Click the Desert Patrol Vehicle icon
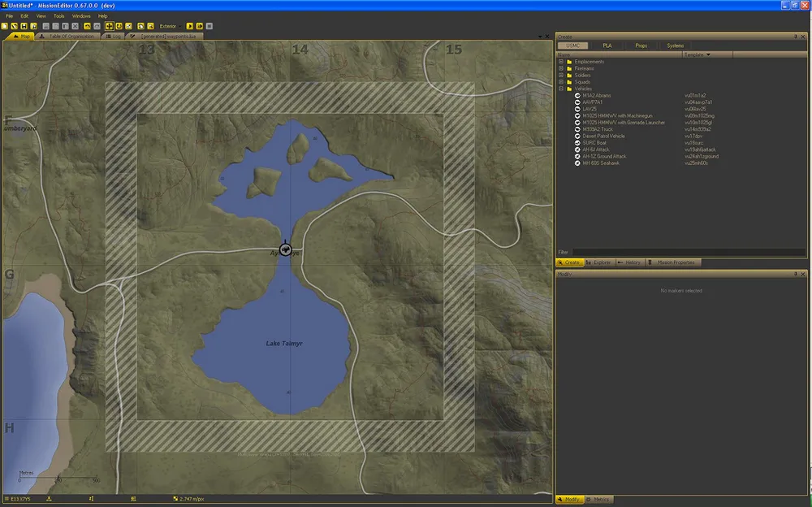This screenshot has width=812, height=507. click(x=577, y=136)
